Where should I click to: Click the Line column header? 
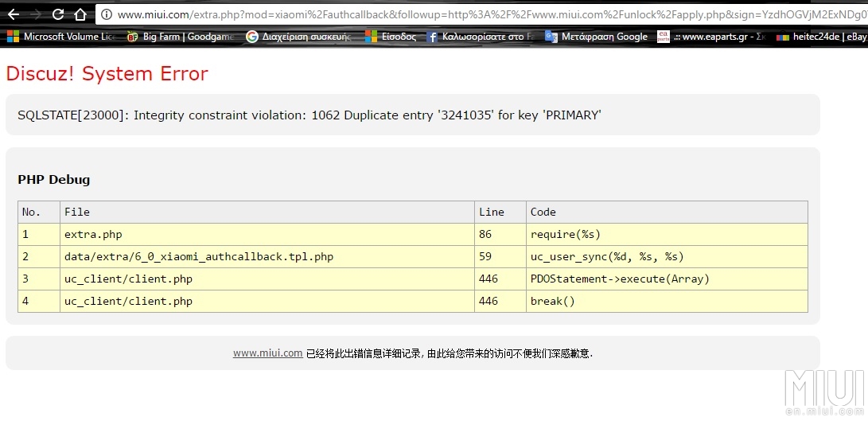pos(500,212)
